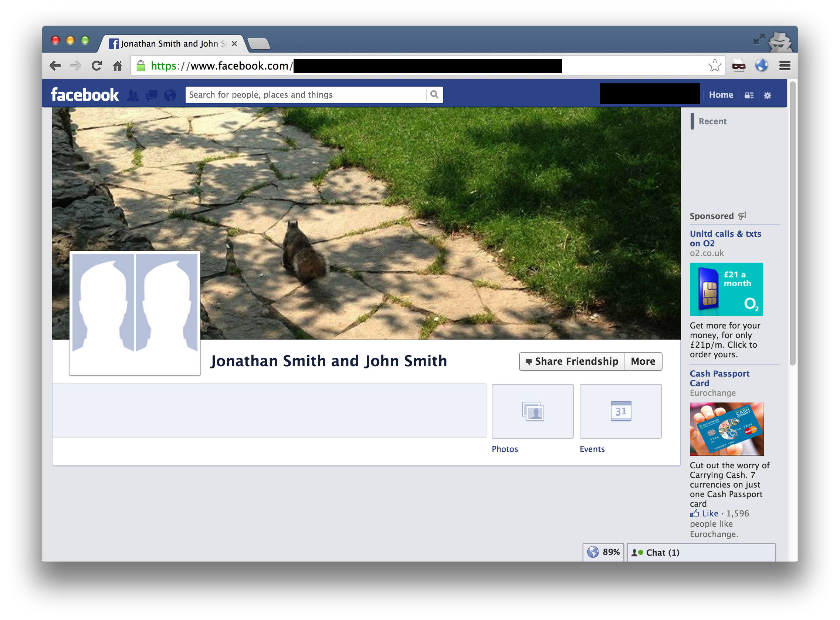Viewport: 840px width, 620px height.
Task: Click the Cash Passport card ad image
Action: click(726, 429)
